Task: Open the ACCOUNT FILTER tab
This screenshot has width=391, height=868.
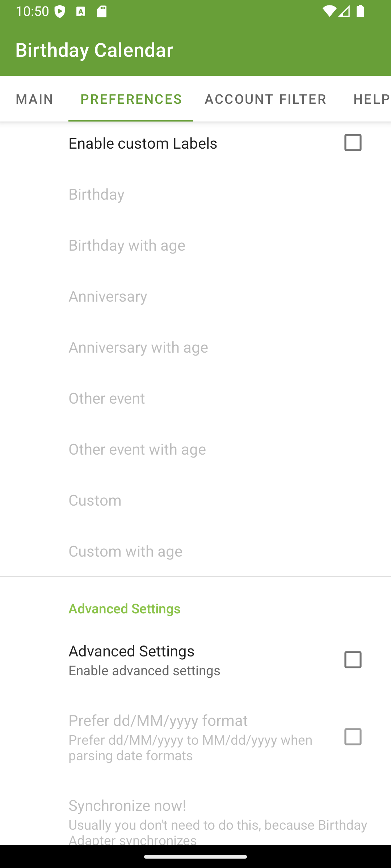Action: tap(265, 99)
